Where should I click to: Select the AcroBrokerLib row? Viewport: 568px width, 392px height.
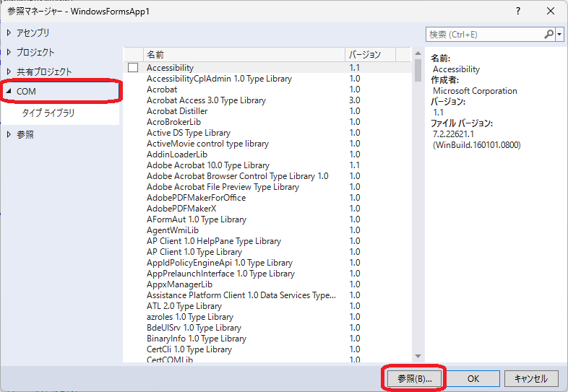point(267,122)
